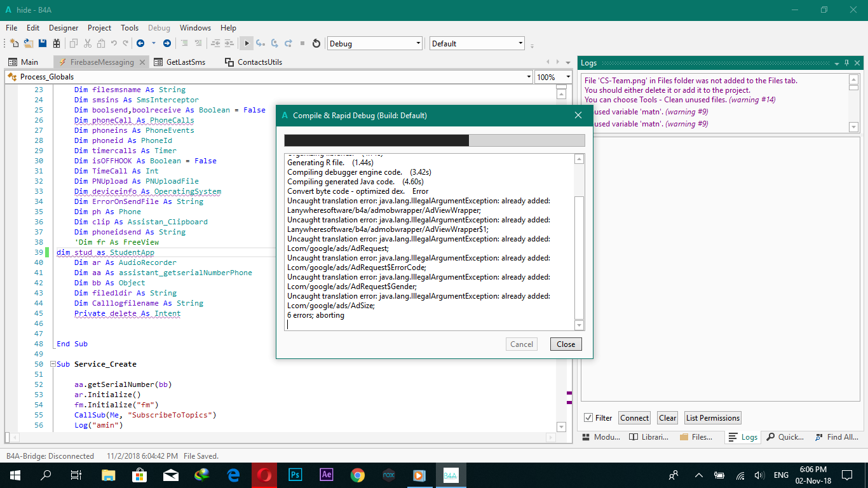Uncheck the Filter checkbox in Logs
868x488 pixels.
tap(588, 417)
